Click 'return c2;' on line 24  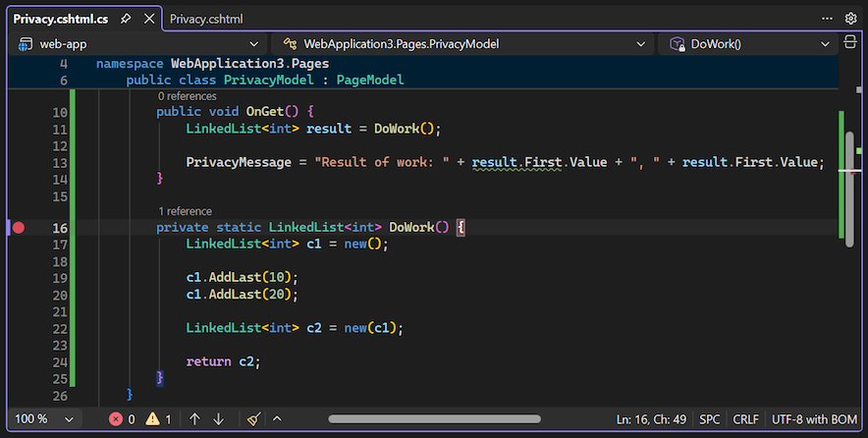[223, 361]
